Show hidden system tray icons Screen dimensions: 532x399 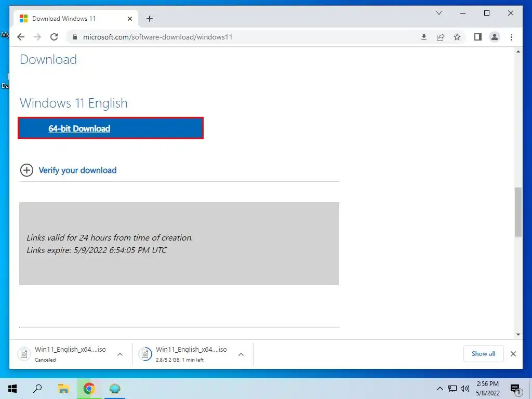click(x=440, y=389)
